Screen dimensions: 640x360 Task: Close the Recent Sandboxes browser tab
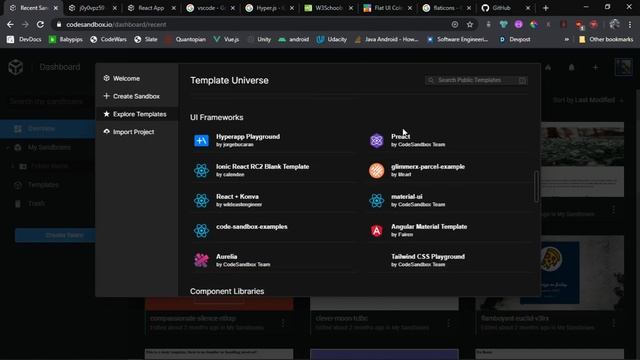pyautogui.click(x=56, y=8)
